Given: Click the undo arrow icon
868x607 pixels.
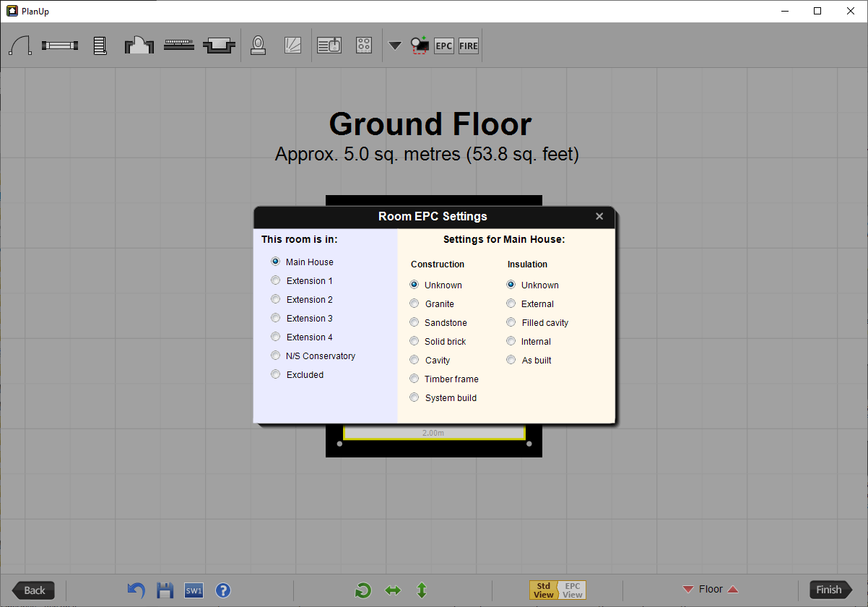Looking at the screenshot, I should pyautogui.click(x=136, y=590).
